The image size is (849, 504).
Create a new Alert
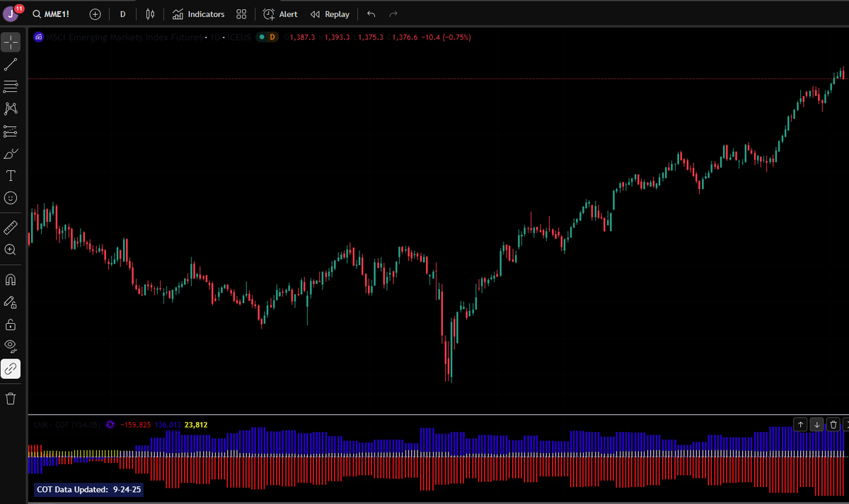pos(280,14)
